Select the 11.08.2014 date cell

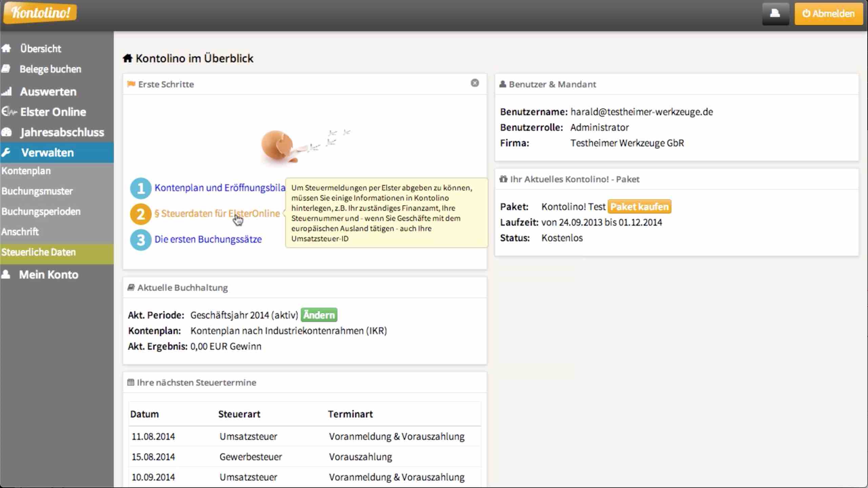[x=153, y=436]
